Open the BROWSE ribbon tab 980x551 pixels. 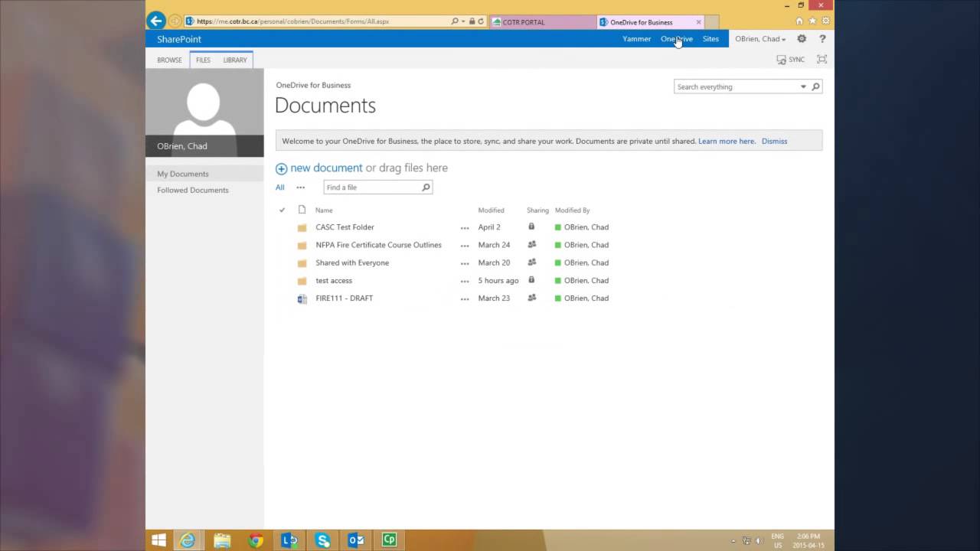point(169,60)
